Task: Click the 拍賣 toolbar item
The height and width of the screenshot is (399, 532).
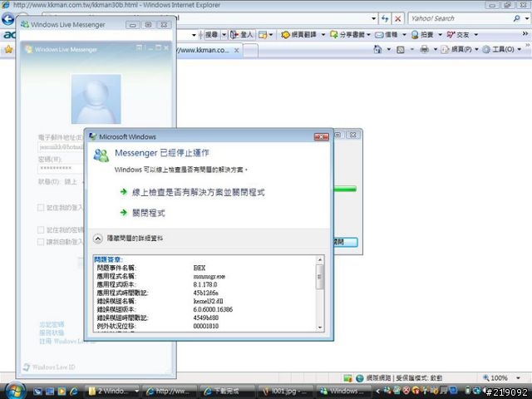Action: (x=422, y=35)
